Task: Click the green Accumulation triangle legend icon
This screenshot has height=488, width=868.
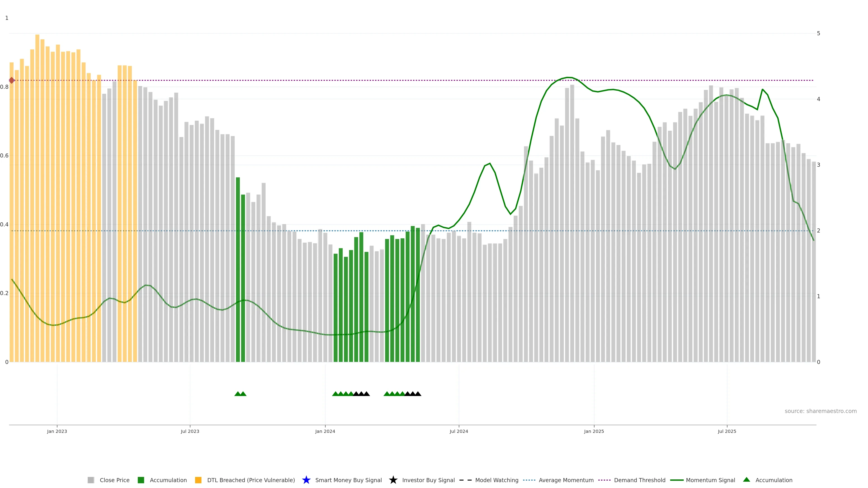Action: coord(746,480)
